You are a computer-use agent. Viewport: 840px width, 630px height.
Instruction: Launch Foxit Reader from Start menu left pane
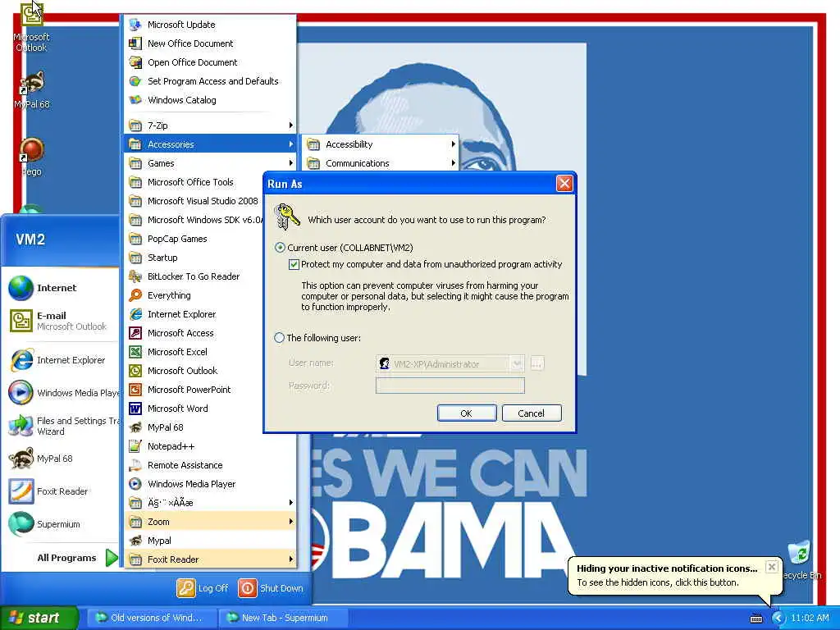pos(60,491)
